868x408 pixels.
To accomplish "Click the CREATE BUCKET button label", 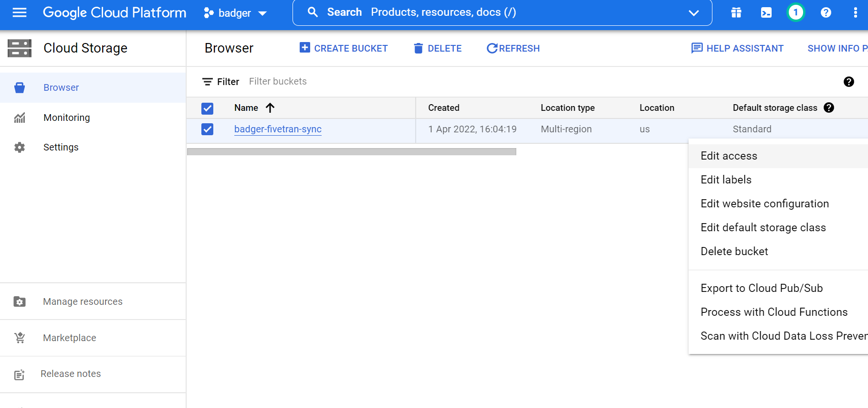I will [351, 48].
